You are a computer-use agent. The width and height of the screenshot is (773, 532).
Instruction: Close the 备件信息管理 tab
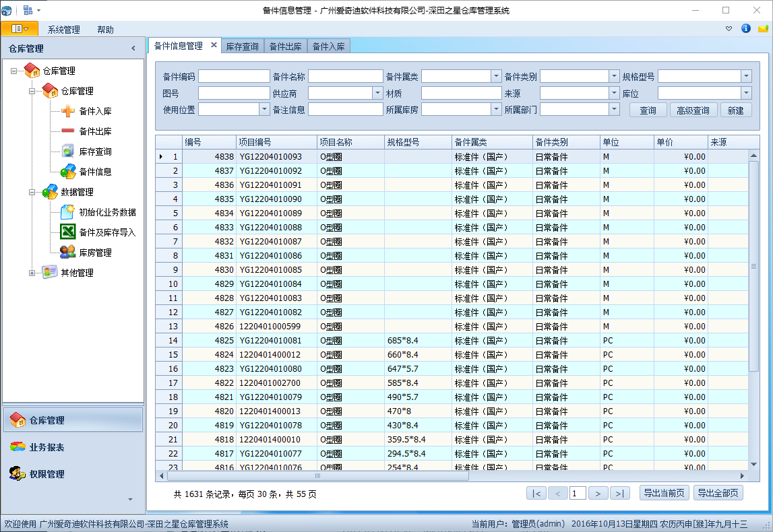(x=214, y=45)
